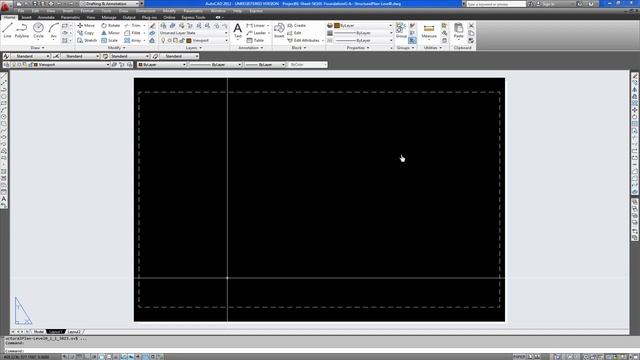Click the Erase icon in Modify panel
The height and width of the screenshot is (360, 640).
coord(152,25)
